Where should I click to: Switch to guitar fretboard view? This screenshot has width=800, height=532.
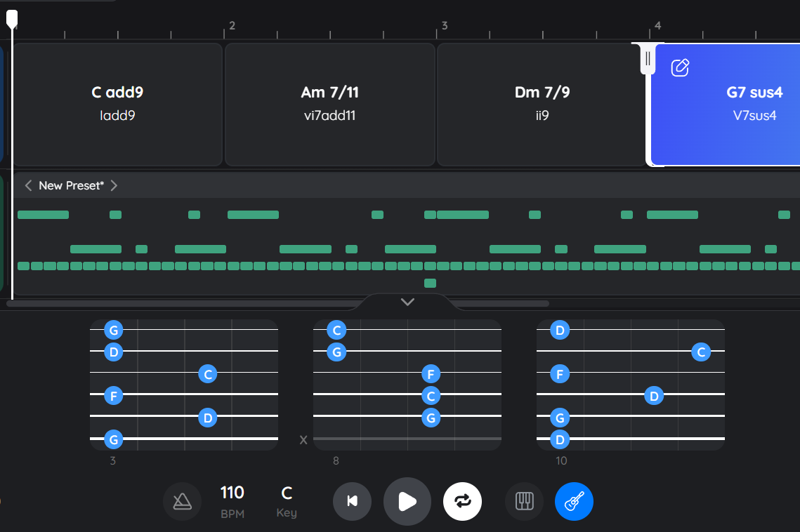tap(574, 501)
